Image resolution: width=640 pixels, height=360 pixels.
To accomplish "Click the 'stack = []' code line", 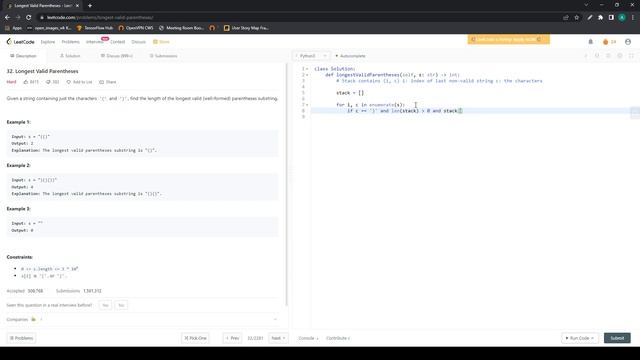I will 350,93.
